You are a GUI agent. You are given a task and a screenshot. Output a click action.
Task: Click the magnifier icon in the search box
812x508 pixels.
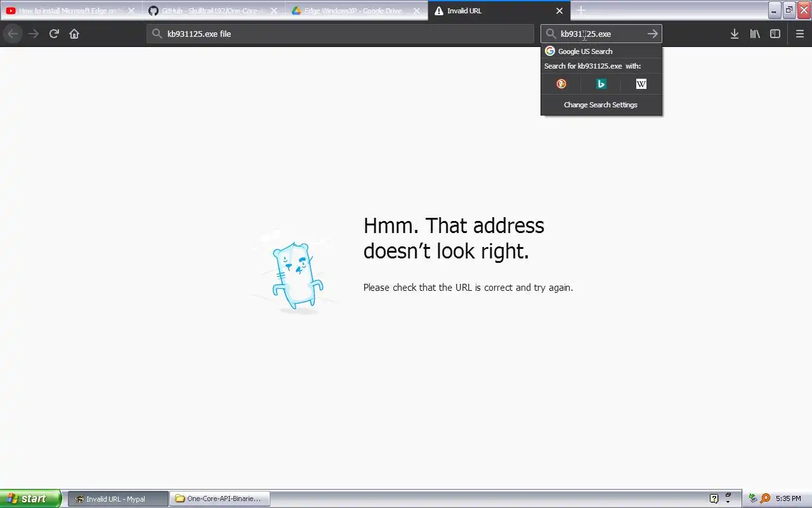pos(551,34)
